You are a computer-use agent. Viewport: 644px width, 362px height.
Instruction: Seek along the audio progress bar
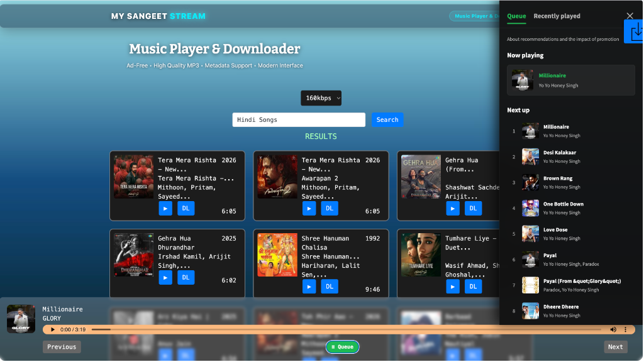[x=347, y=329]
